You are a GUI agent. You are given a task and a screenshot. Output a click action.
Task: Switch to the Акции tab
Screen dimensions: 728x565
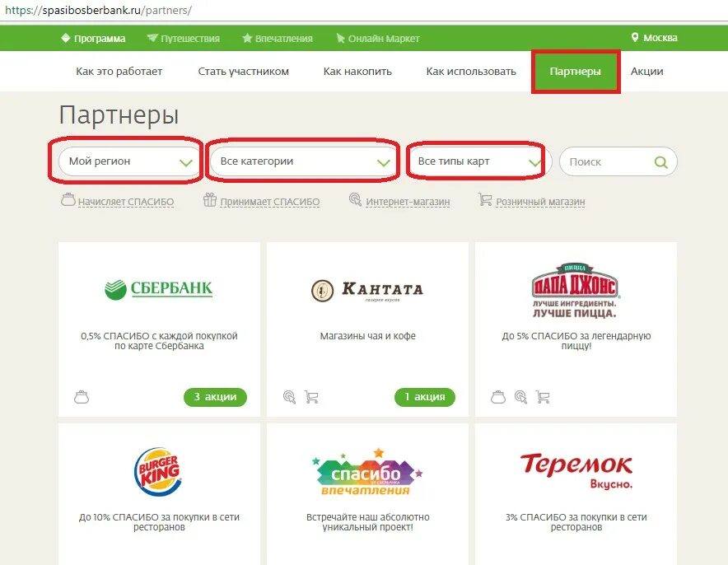coord(646,72)
